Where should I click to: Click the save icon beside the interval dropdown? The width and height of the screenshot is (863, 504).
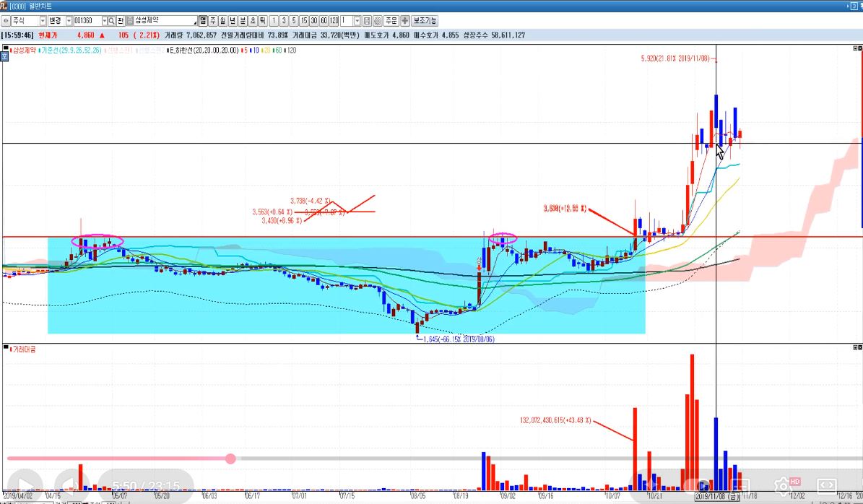[x=367, y=21]
